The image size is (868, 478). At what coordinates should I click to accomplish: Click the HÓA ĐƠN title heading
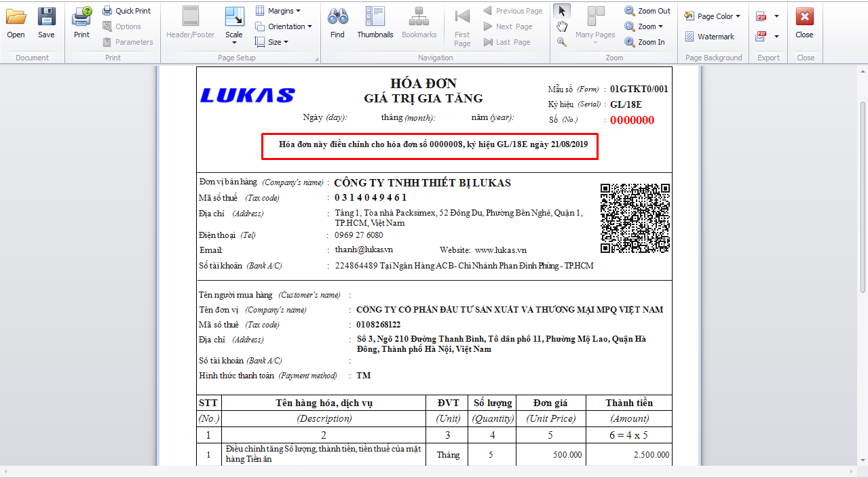pyautogui.click(x=423, y=83)
